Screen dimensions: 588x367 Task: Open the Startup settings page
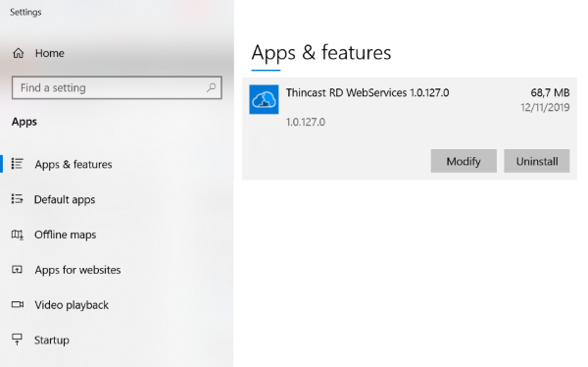pos(52,340)
